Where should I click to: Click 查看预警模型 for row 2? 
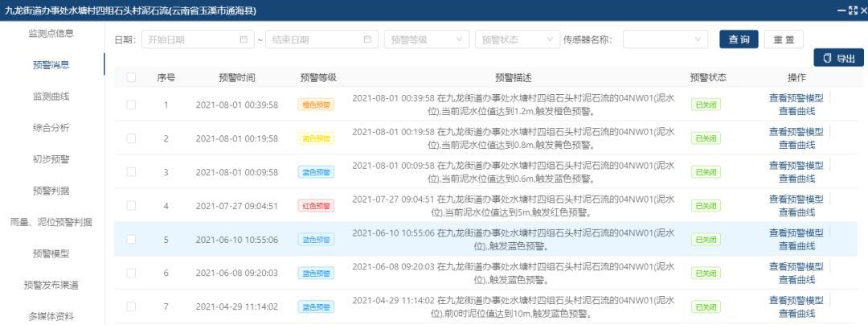coord(796,132)
